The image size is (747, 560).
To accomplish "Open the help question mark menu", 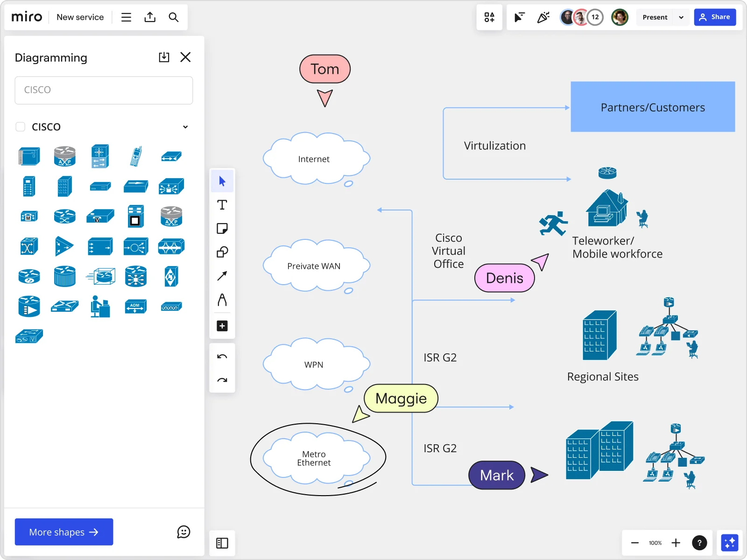I will (x=700, y=542).
